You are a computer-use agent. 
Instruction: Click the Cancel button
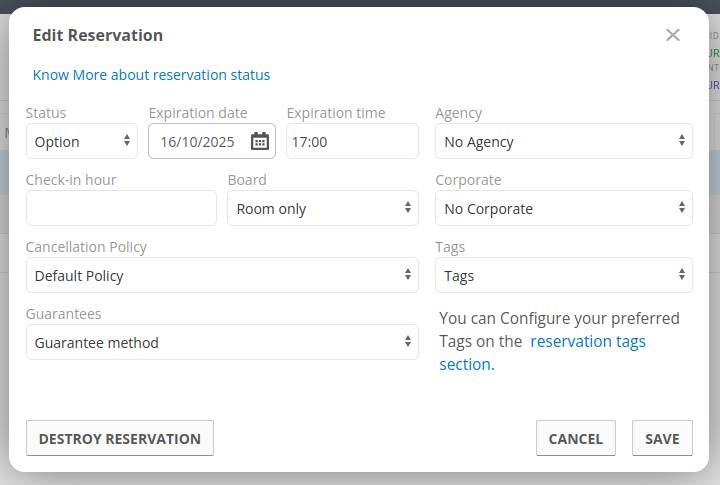(575, 438)
